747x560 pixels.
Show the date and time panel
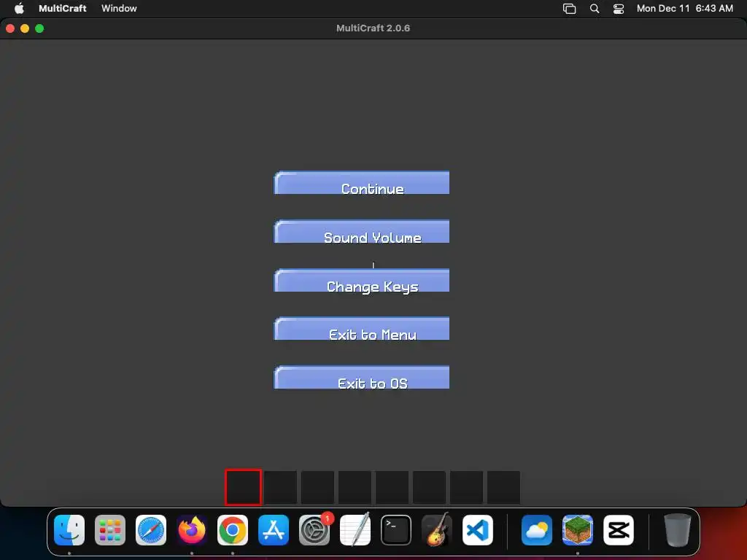click(x=684, y=8)
